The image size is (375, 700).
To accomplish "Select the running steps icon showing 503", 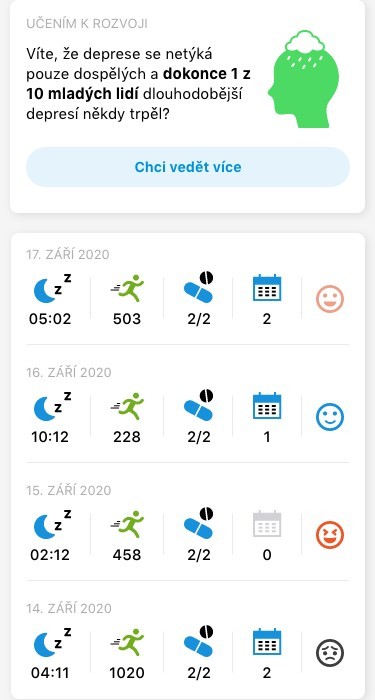I will tap(127, 288).
